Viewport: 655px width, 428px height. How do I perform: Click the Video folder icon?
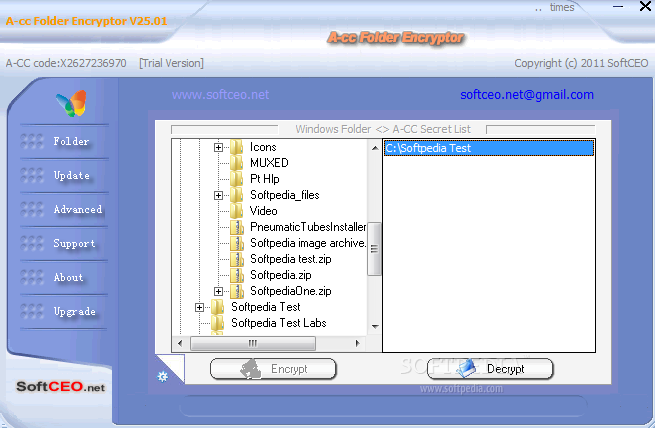[237, 211]
